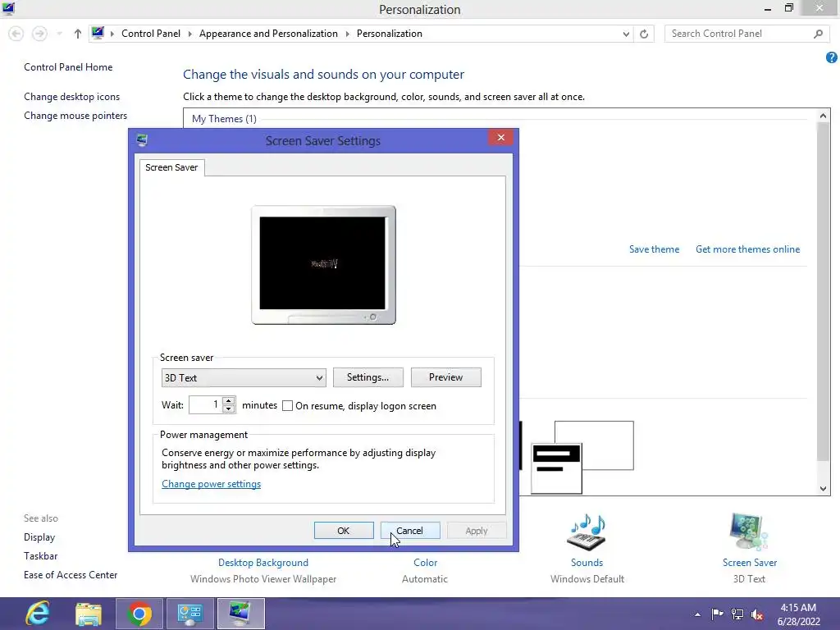Click the Personalization breadcrumb

[x=390, y=33]
